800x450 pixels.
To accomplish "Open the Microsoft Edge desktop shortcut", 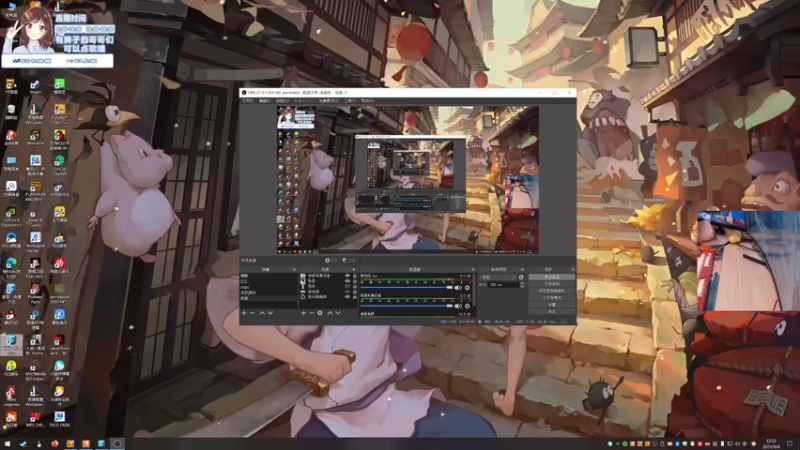I will (x=11, y=267).
